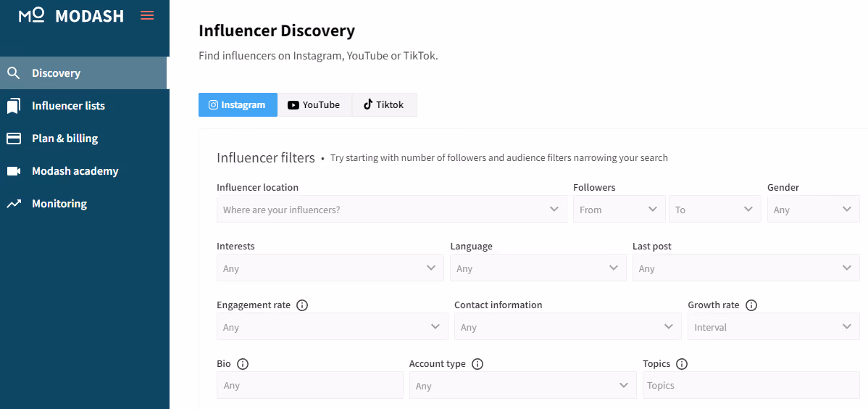
Task: Open the Followers From dropdown
Action: (x=619, y=210)
